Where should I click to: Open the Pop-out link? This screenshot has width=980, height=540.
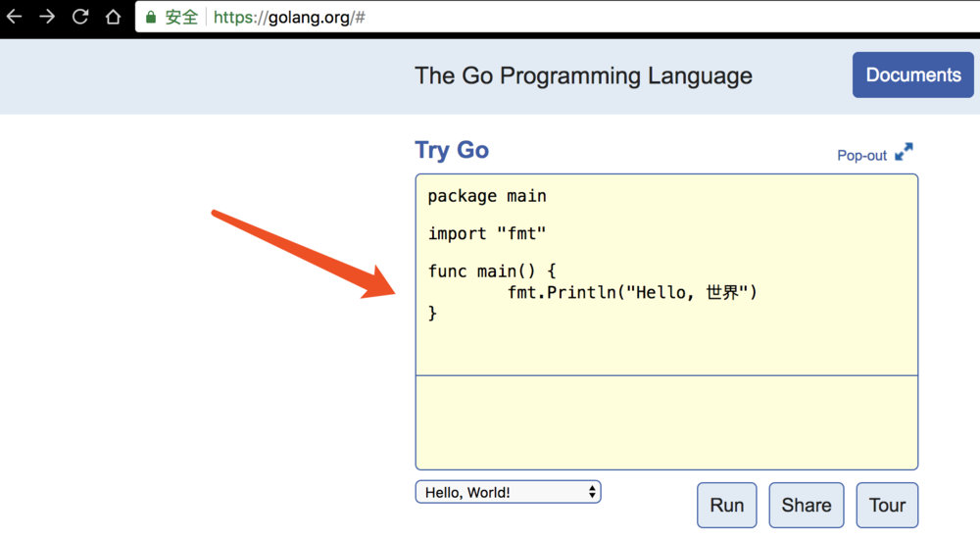click(861, 155)
